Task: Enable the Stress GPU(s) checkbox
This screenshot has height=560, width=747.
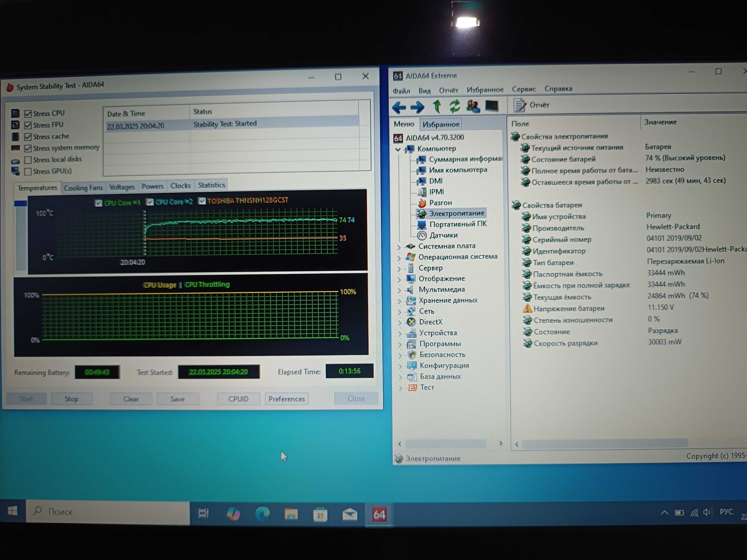Action: coord(28,172)
